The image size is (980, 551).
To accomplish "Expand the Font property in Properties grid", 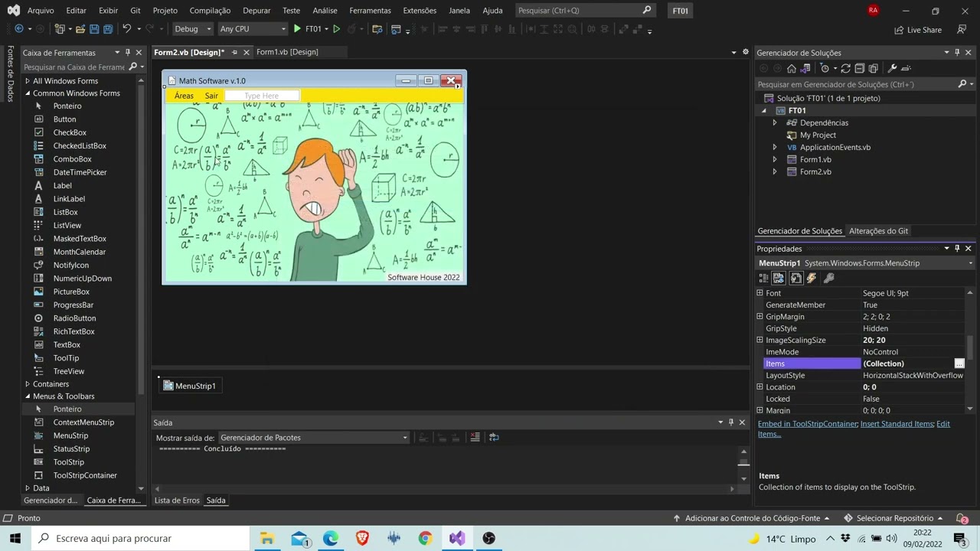I will coord(759,293).
